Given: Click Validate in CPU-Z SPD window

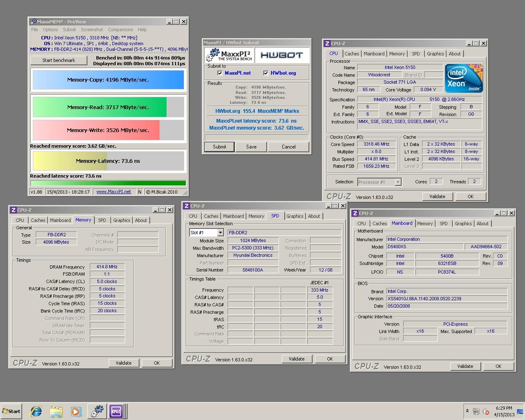Looking at the screenshot, I should tap(297, 359).
